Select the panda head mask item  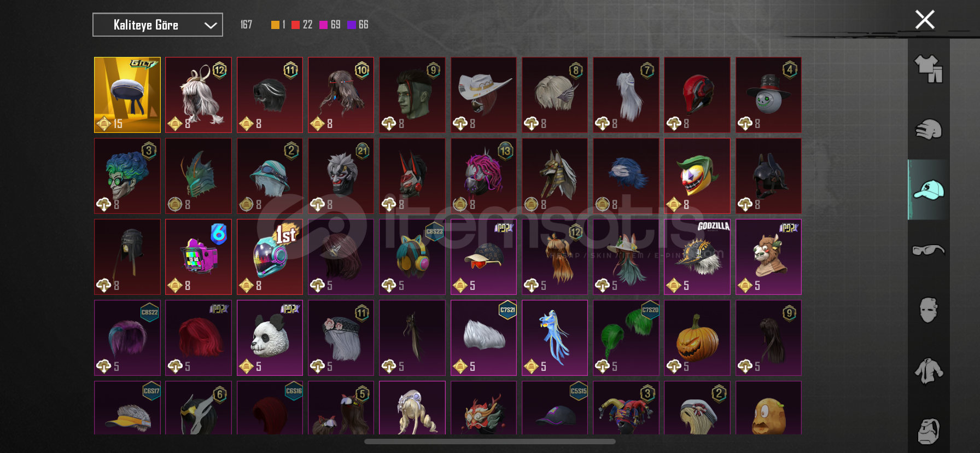[270, 338]
